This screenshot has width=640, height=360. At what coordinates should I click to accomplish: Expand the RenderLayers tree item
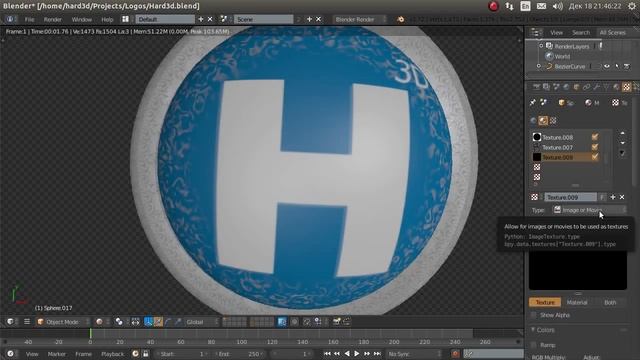(541, 46)
